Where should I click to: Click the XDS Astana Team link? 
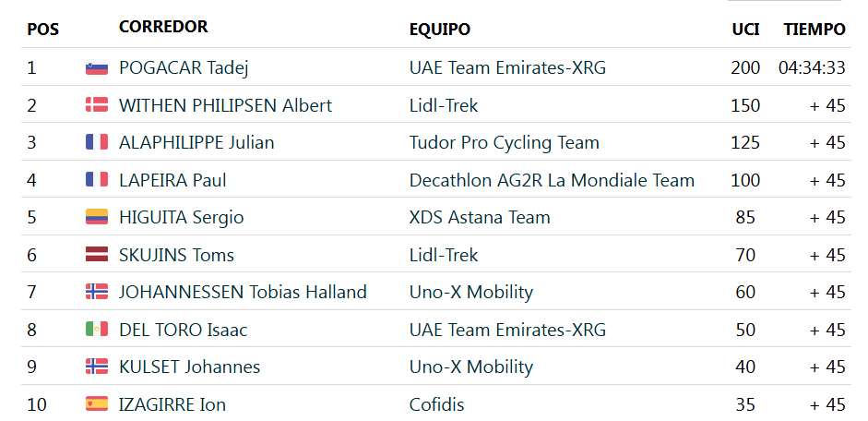pyautogui.click(x=480, y=217)
